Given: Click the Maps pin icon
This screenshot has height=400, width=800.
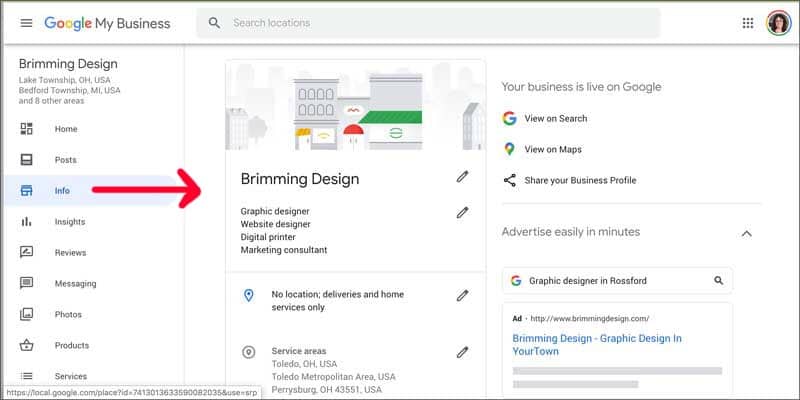Looking at the screenshot, I should 509,149.
